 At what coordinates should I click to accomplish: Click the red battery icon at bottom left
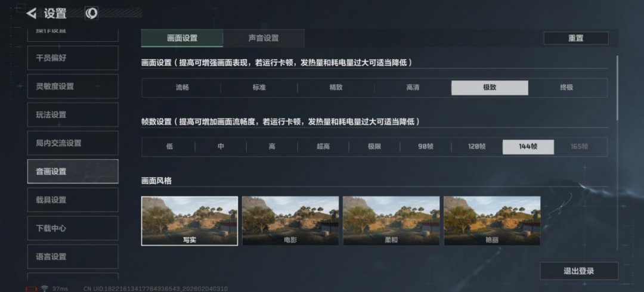(x=31, y=288)
